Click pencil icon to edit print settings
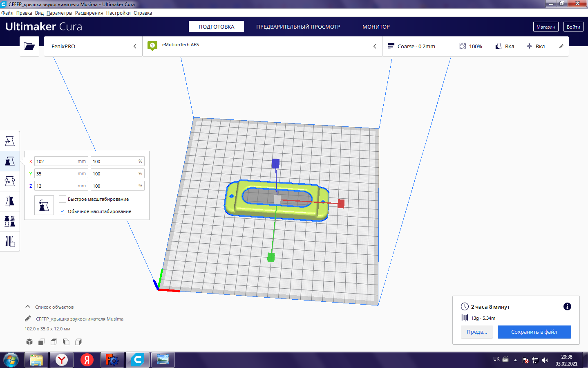 [x=561, y=46]
